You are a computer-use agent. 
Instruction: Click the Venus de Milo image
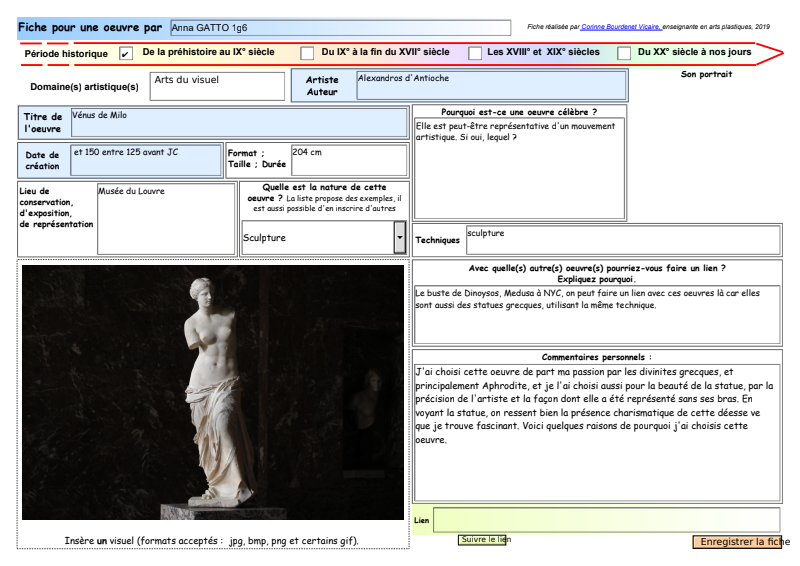coord(213,392)
